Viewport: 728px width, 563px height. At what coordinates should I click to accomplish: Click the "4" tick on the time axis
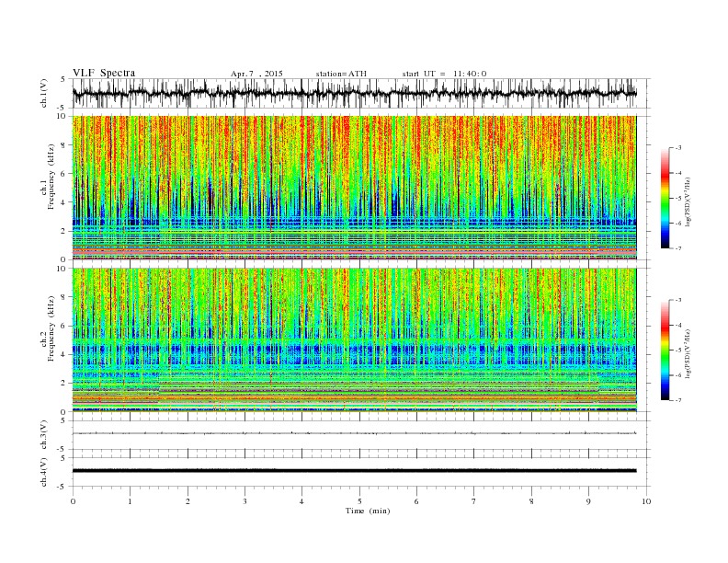point(301,501)
